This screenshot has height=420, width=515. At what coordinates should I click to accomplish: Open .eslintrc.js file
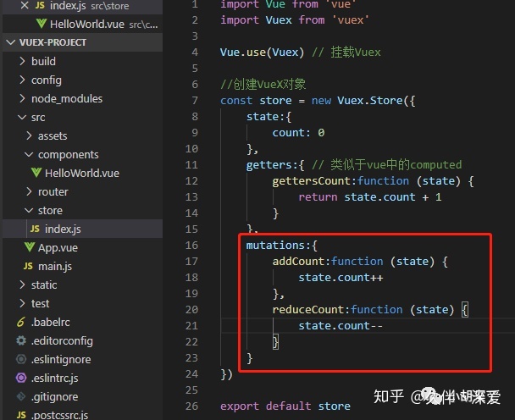[x=54, y=379]
